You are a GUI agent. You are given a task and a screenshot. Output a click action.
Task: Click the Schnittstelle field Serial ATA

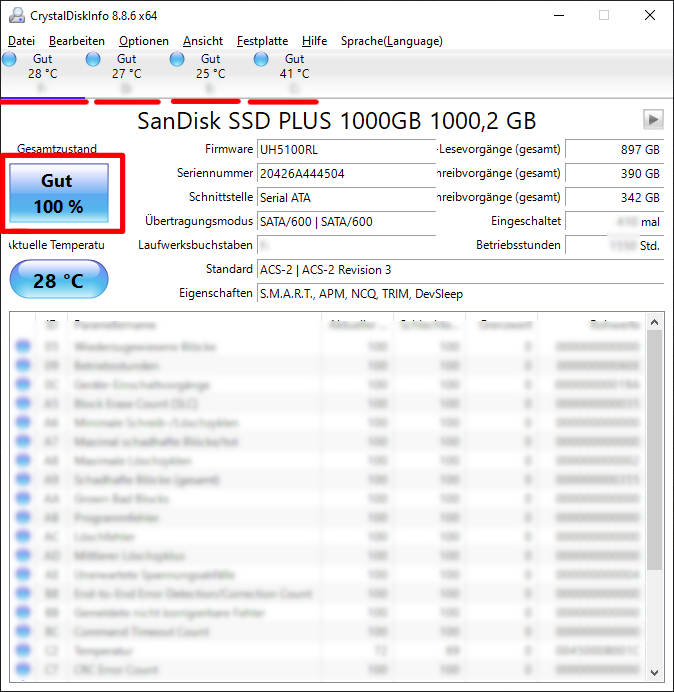pos(346,197)
